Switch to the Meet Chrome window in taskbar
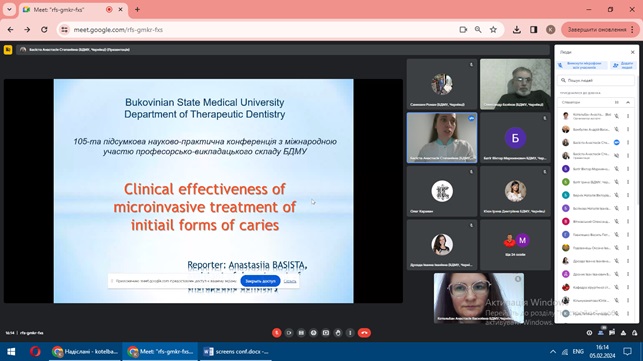The height and width of the screenshot is (361, 643). [x=160, y=352]
